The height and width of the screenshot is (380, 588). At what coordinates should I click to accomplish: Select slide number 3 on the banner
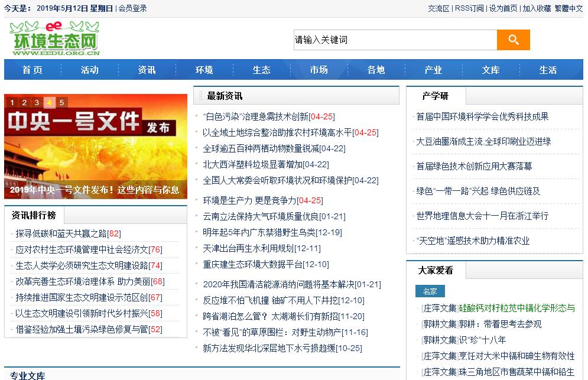tap(37, 102)
